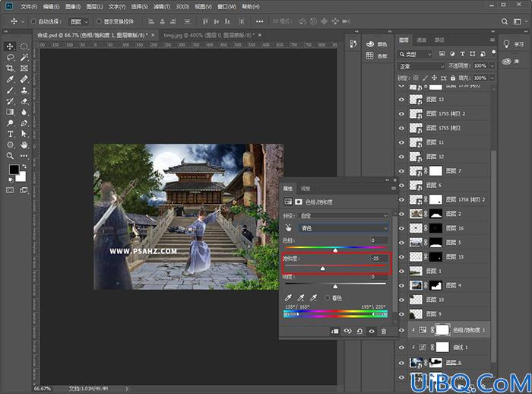
Task: Select the History Brush tool
Action: point(10,101)
